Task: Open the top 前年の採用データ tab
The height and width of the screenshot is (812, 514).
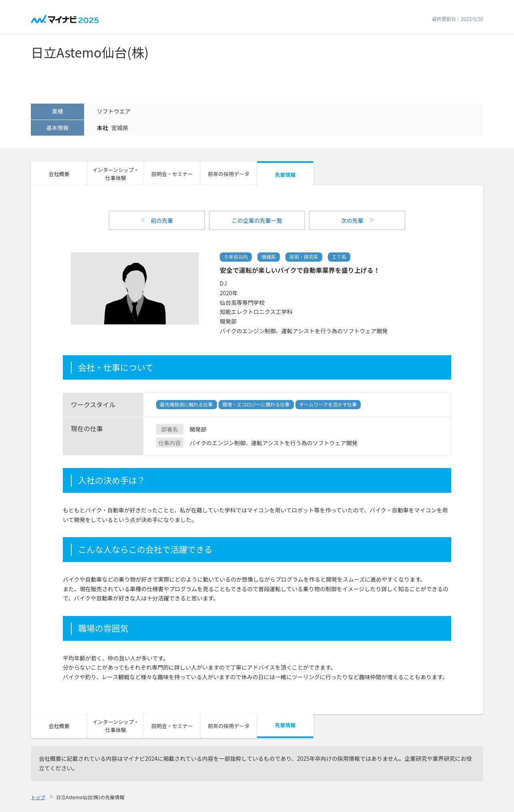Action: (229, 174)
